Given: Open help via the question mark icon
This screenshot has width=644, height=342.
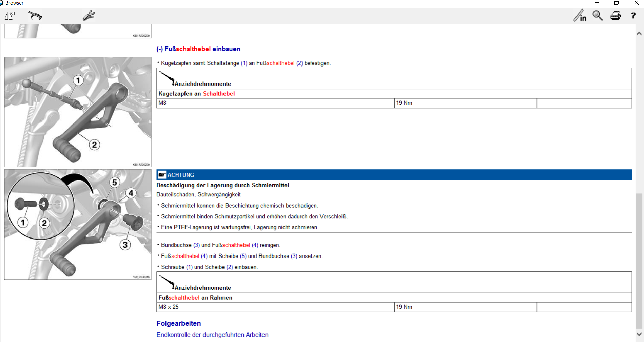Looking at the screenshot, I should click(633, 16).
